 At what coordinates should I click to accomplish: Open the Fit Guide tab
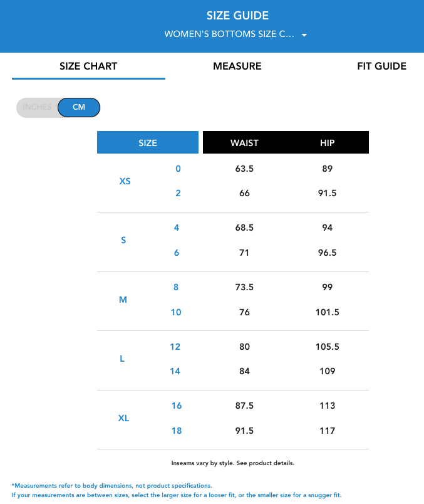pyautogui.click(x=381, y=66)
